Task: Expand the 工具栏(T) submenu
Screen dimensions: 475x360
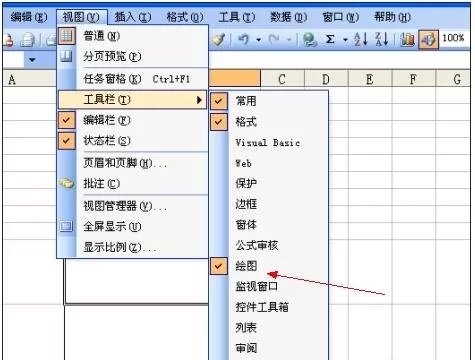Action: click(133, 99)
